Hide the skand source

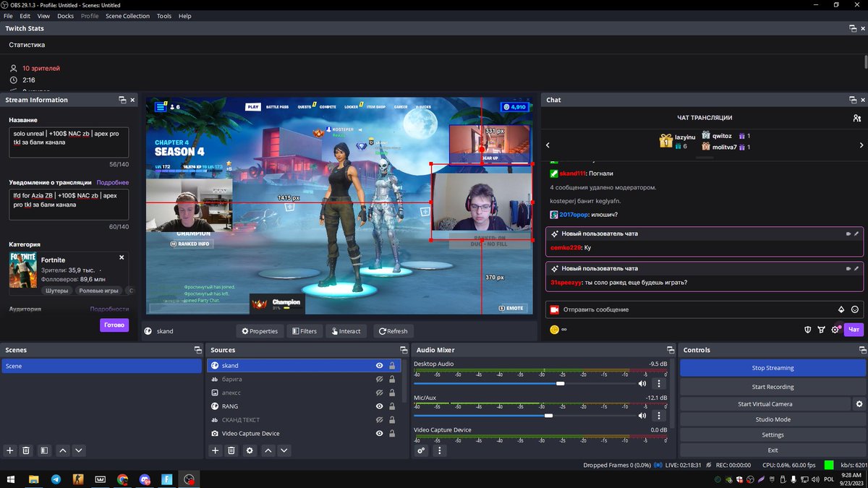pos(379,366)
